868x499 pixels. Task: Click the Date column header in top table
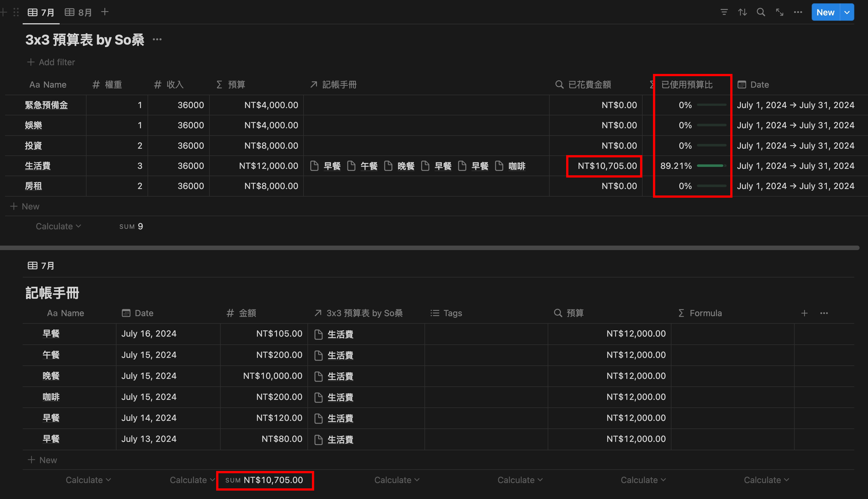(753, 85)
